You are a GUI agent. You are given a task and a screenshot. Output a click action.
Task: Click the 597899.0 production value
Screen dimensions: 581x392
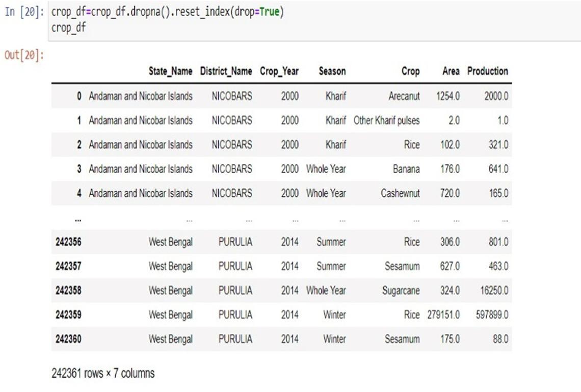pyautogui.click(x=492, y=315)
